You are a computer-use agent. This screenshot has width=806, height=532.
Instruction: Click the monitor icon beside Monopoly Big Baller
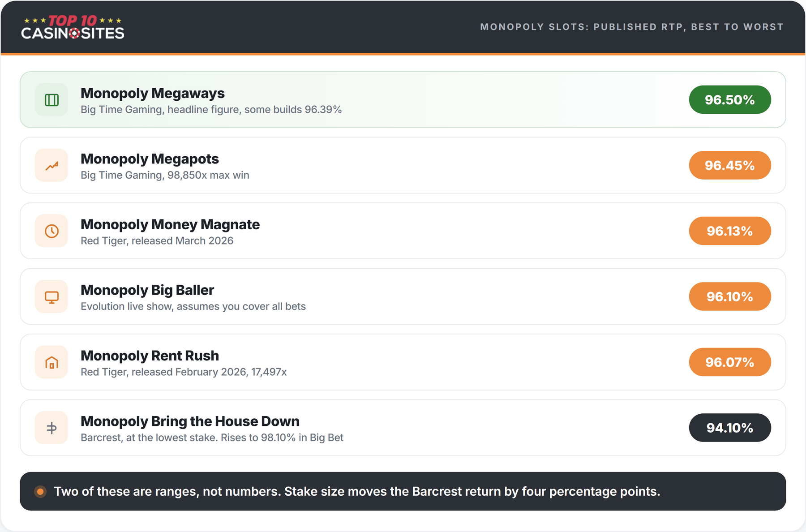click(x=51, y=296)
